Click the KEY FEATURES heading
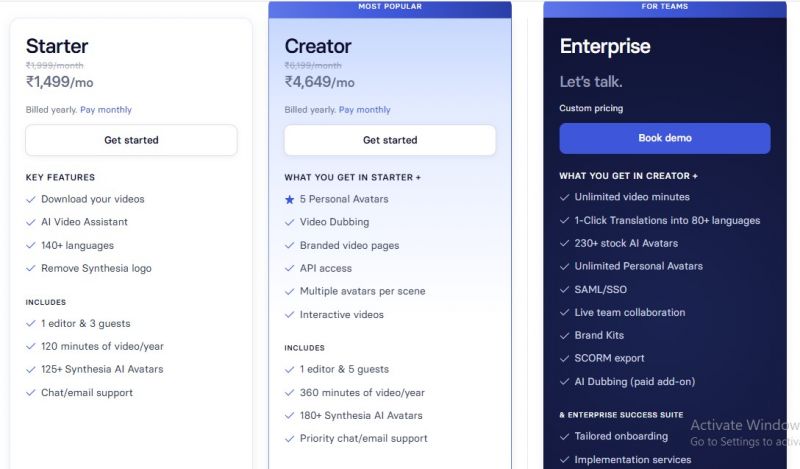 click(60, 178)
